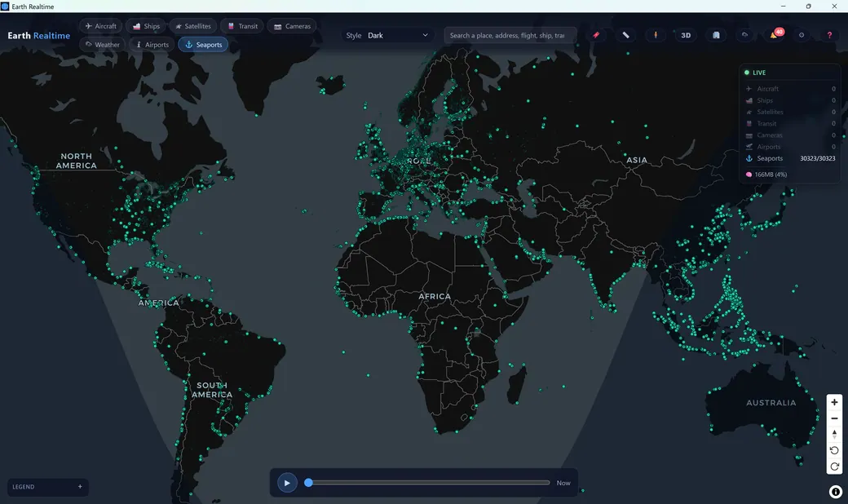
Task: Enable the Satellites layer chip
Action: [x=193, y=26]
